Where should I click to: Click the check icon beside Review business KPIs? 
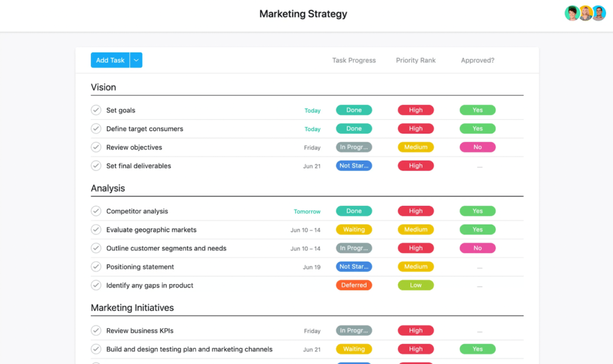pos(96,330)
